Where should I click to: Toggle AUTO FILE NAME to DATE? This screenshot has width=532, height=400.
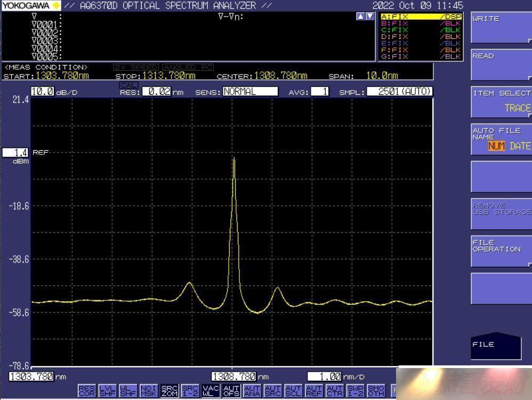click(520, 146)
